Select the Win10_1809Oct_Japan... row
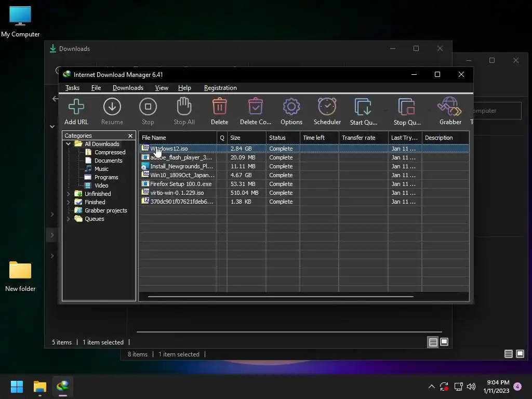Viewport: 532px width, 399px height. pyautogui.click(x=304, y=175)
